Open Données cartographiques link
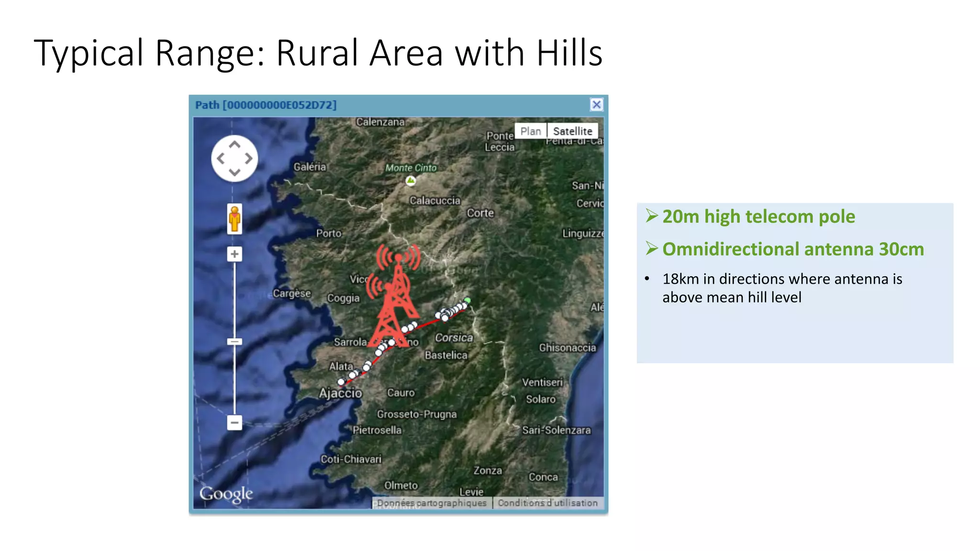This screenshot has width=980, height=551. (432, 503)
